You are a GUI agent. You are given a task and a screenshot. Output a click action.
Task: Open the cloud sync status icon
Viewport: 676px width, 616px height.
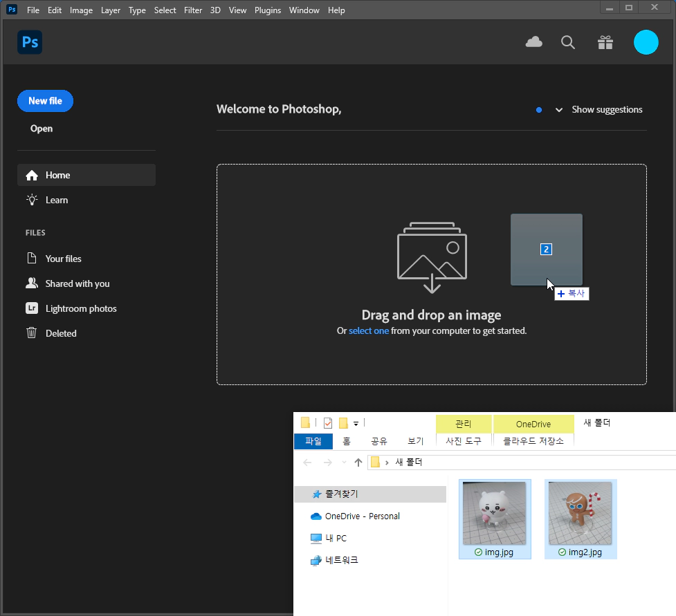(x=533, y=41)
